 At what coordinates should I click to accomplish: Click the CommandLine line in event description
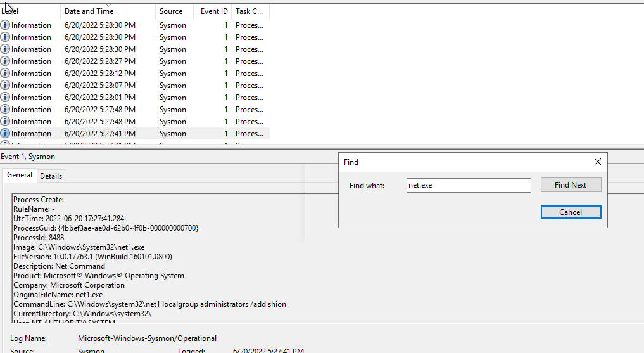[x=149, y=304]
